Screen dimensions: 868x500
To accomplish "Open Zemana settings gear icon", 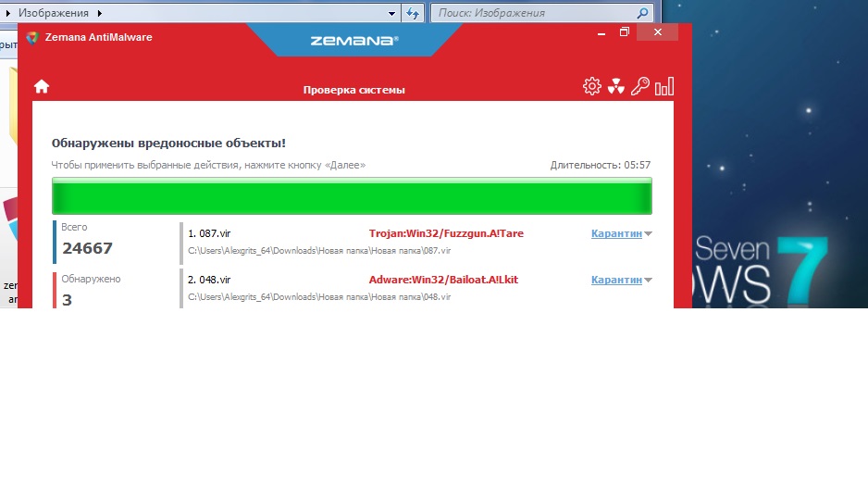I will [x=591, y=86].
